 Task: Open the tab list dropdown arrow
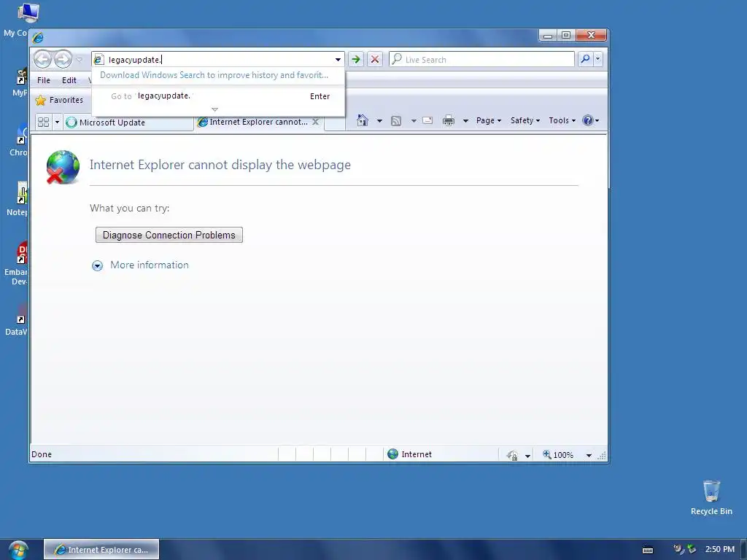click(57, 122)
